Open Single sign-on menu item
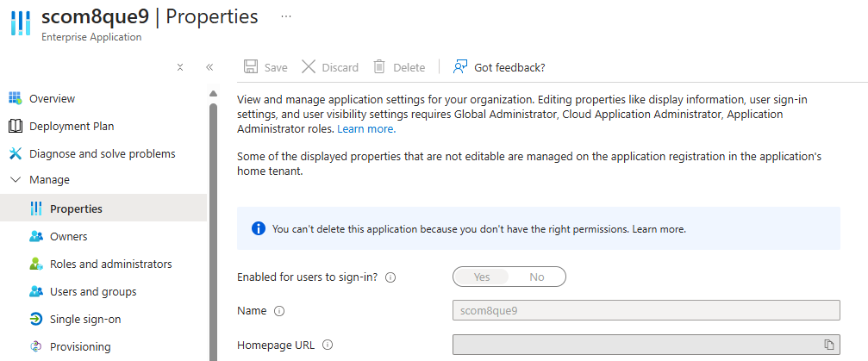The image size is (868, 361). pos(85,319)
